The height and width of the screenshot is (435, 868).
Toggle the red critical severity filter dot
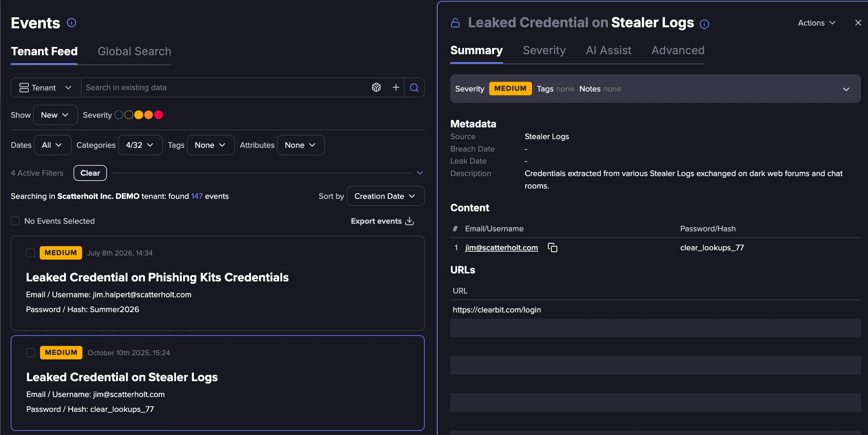[158, 115]
